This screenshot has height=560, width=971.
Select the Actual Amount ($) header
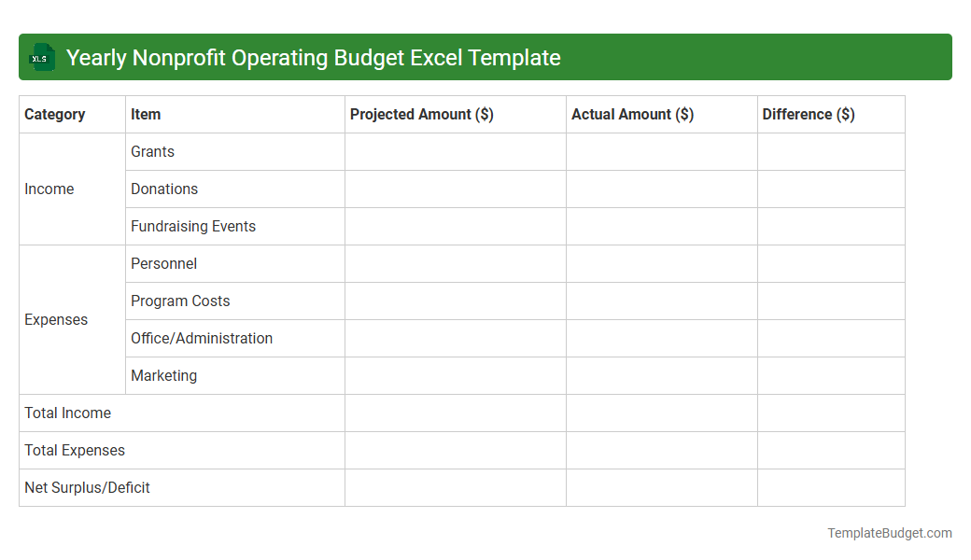[632, 114]
